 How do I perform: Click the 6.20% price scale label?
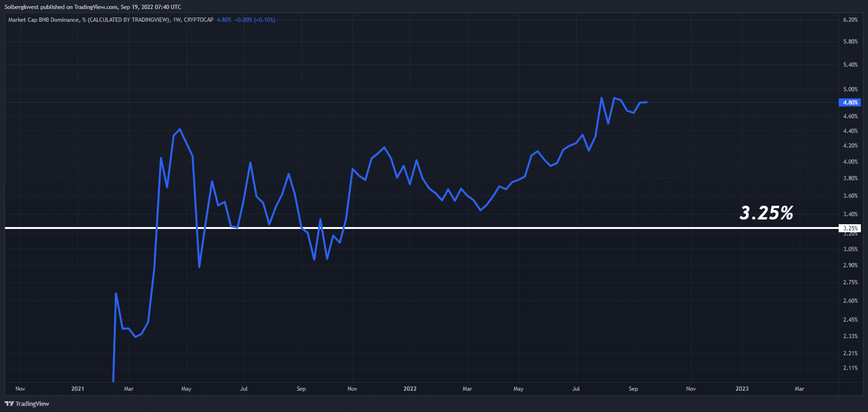pyautogui.click(x=850, y=20)
